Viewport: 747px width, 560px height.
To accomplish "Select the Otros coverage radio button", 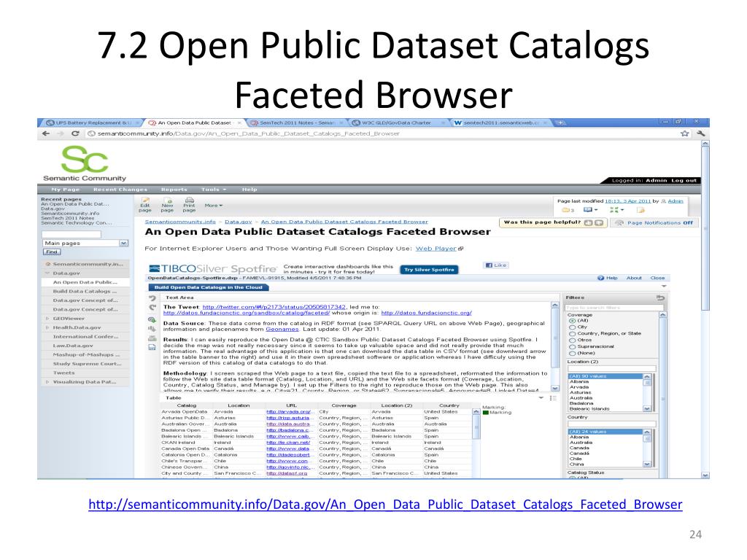I will point(572,341).
